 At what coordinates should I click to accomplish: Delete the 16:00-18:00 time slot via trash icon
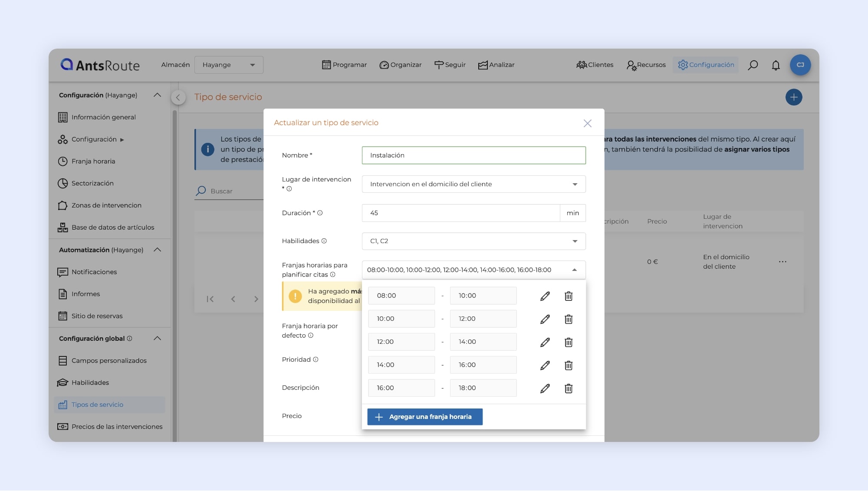pos(569,388)
